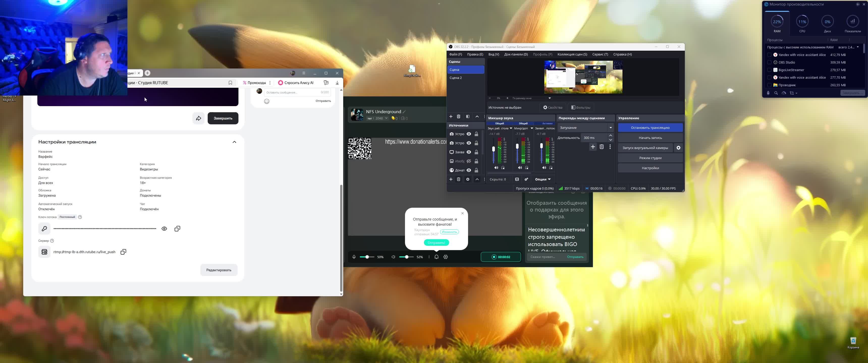Click Изменить in the Bigo popup

click(x=449, y=232)
